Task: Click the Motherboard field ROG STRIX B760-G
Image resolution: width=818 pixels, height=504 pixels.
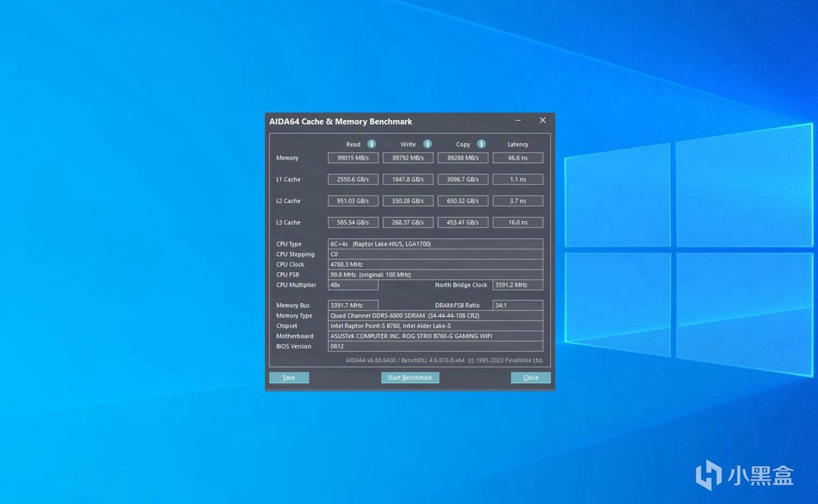Action: click(x=436, y=336)
